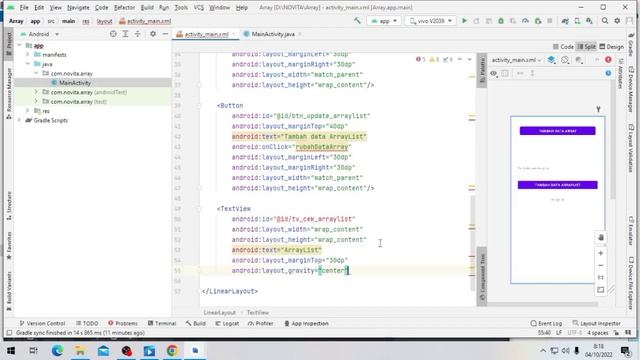Switch editor to Code view mode
The width and height of the screenshot is (640, 360).
point(564,47)
